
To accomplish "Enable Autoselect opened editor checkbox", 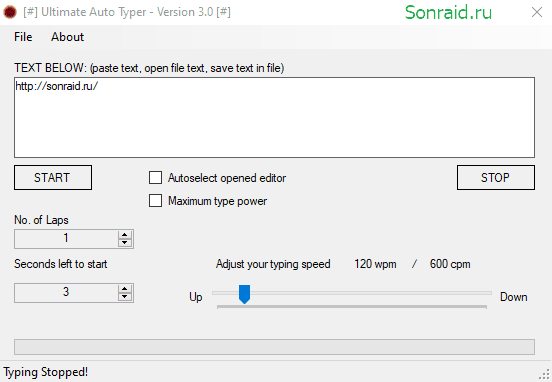I will pos(155,178).
